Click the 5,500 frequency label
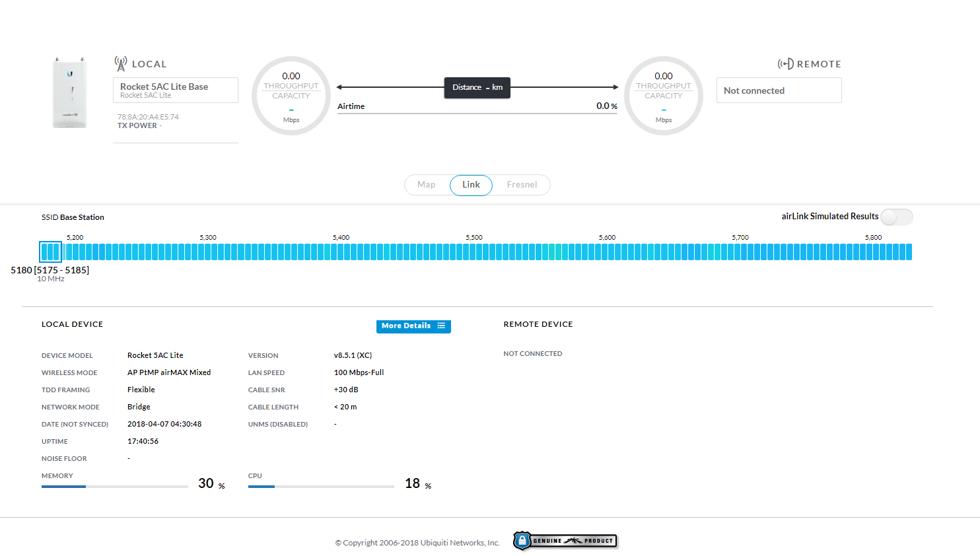 point(474,237)
